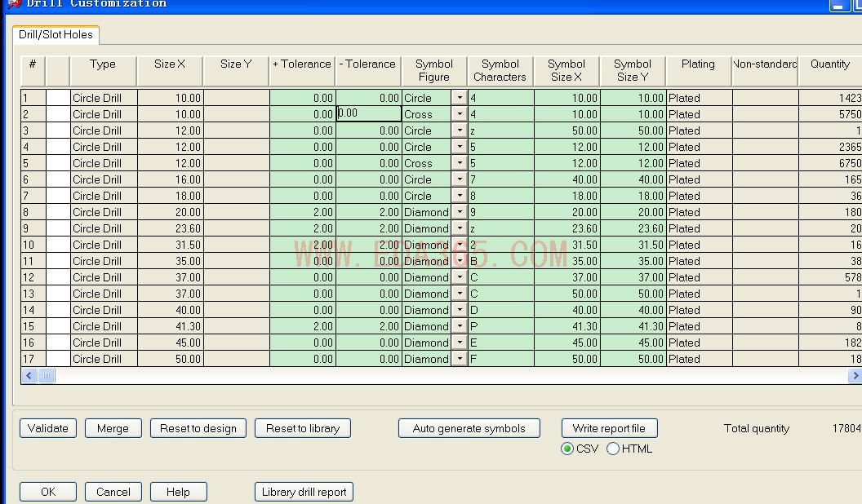This screenshot has height=504, width=862.
Task: Click the Validate button
Action: pos(48,428)
